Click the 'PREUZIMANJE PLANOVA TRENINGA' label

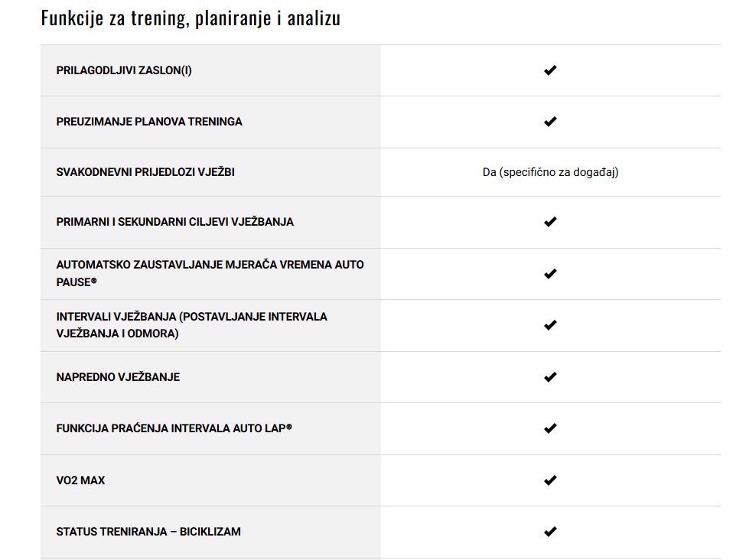149,122
